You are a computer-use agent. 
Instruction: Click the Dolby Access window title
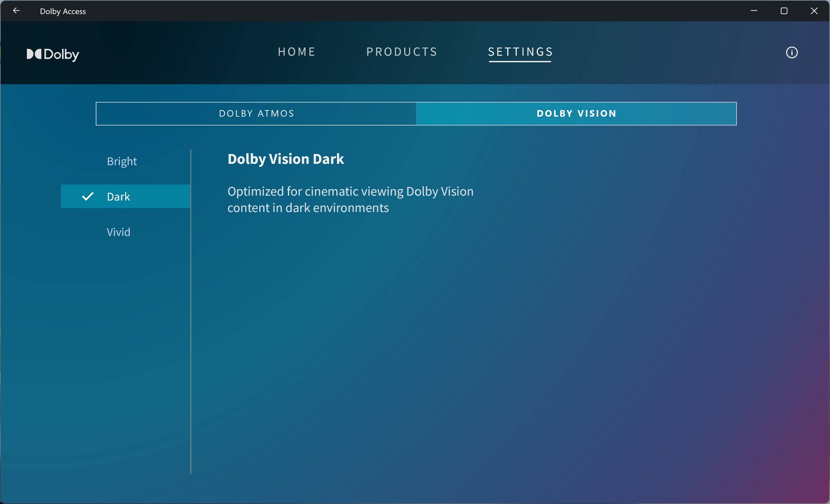coord(63,11)
